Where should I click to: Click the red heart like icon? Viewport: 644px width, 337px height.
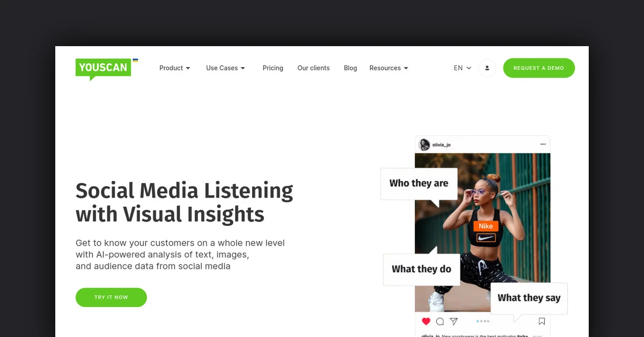426,321
